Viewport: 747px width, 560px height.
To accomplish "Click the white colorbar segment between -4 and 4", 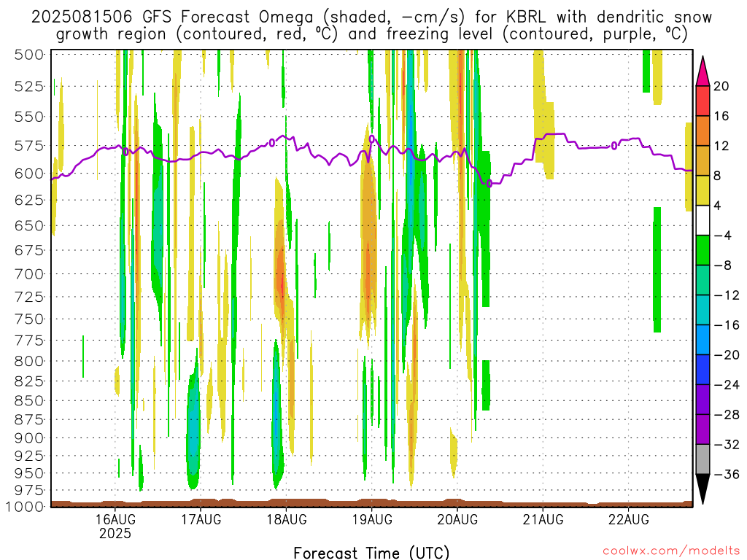I will coord(703,220).
